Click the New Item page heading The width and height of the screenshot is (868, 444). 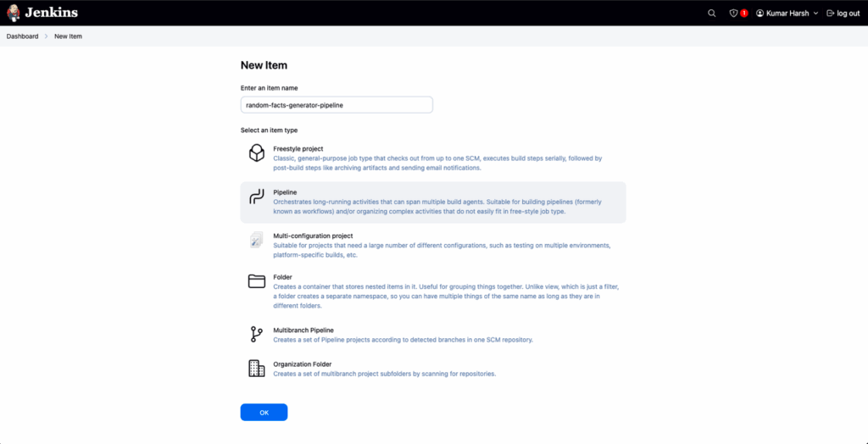264,65
